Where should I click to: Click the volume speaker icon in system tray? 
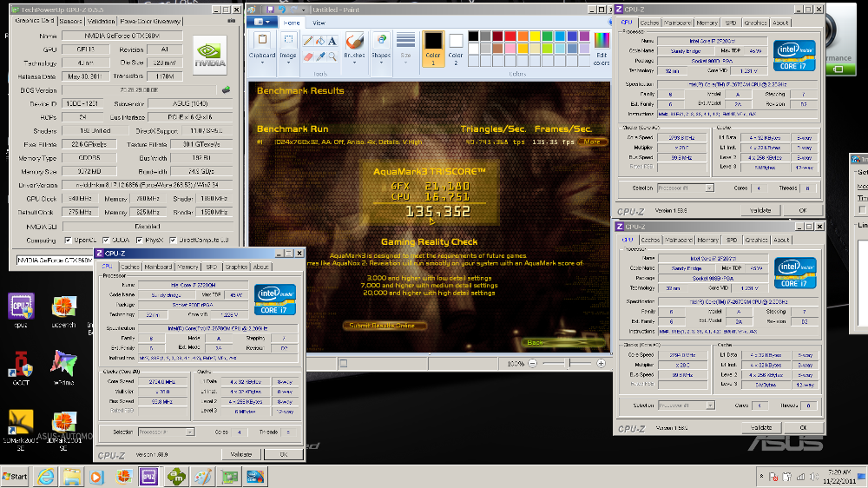tap(813, 477)
